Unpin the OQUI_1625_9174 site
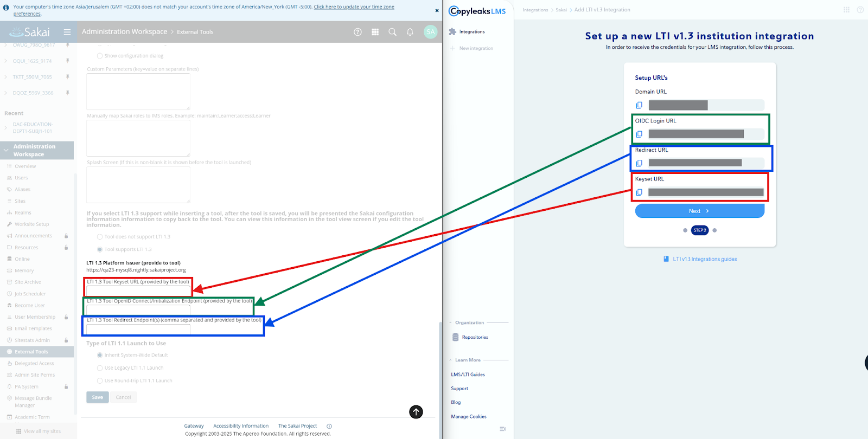This screenshot has width=868, height=439. (x=67, y=61)
